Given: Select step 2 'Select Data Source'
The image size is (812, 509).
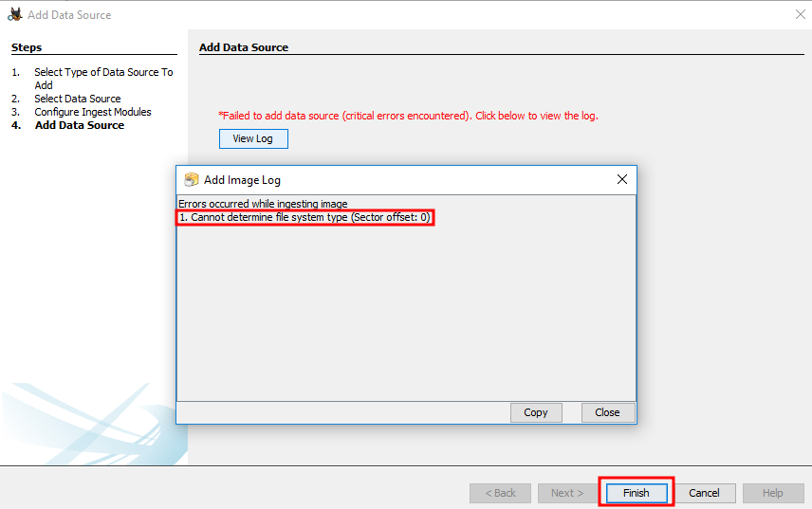Looking at the screenshot, I should pos(78,99).
